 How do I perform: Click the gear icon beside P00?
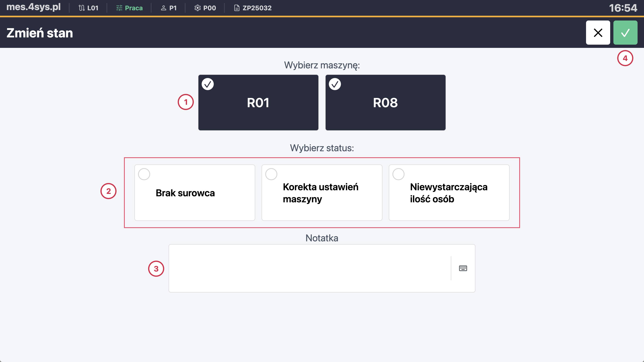coord(197,8)
